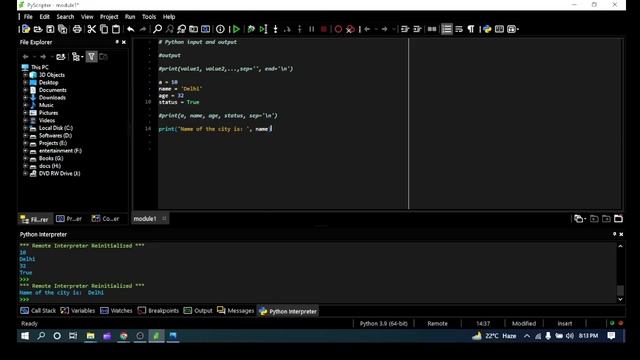The image size is (640, 360).
Task: Close module1 tab with its x
Action: [164, 219]
